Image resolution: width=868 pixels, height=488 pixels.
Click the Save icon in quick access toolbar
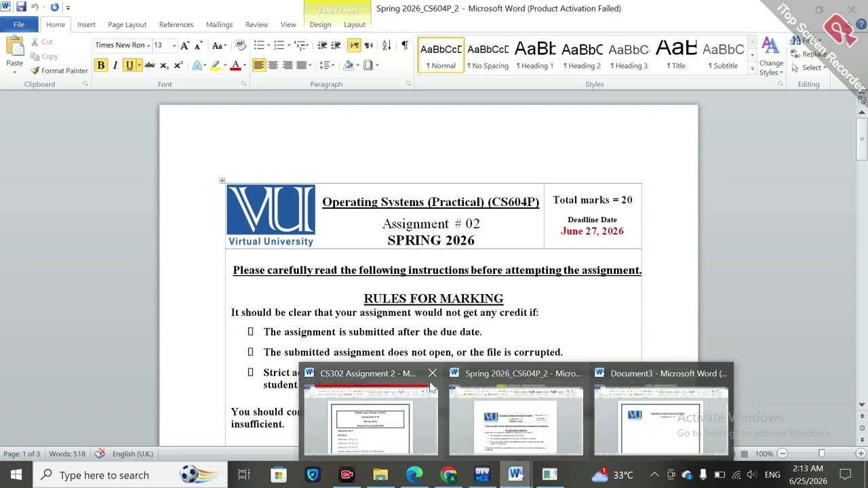coord(21,7)
